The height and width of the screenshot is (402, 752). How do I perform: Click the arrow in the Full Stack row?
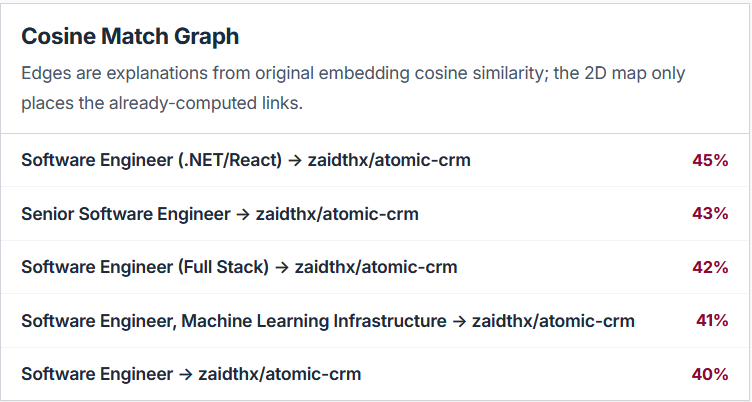click(x=282, y=268)
